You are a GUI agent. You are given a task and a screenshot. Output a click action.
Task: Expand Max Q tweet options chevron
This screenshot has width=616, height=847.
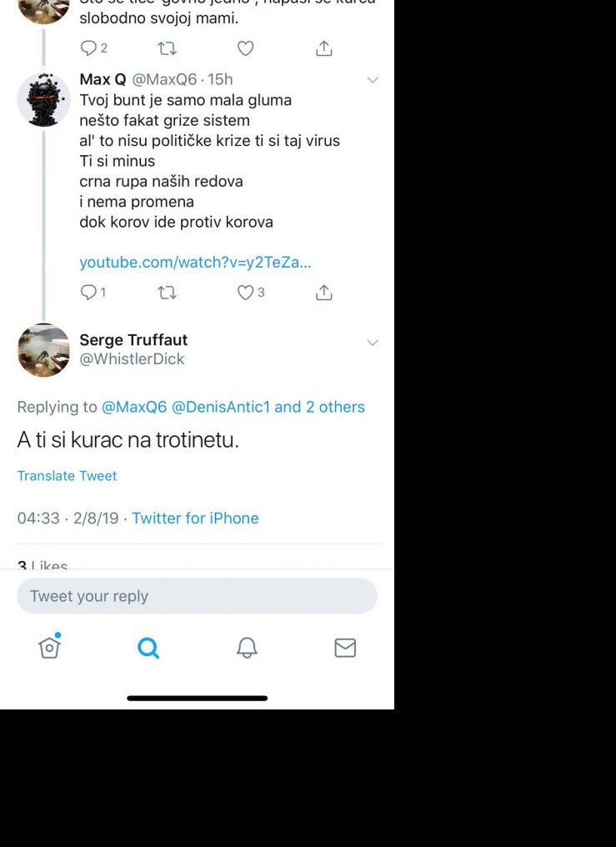tap(373, 80)
